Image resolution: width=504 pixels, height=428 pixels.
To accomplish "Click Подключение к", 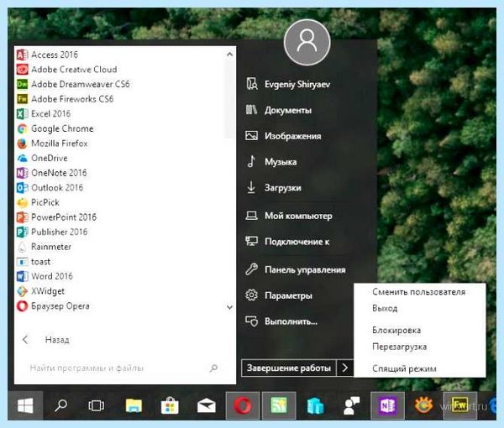I will (x=287, y=242).
